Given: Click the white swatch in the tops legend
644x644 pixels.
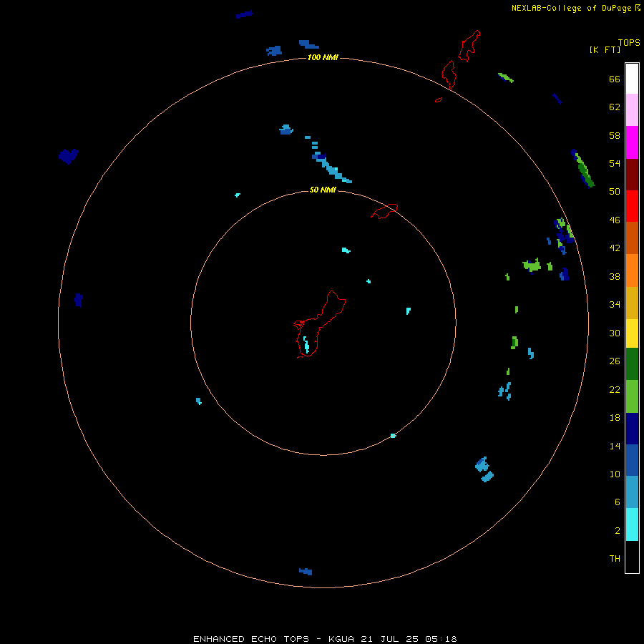Looking at the screenshot, I should click(632, 79).
